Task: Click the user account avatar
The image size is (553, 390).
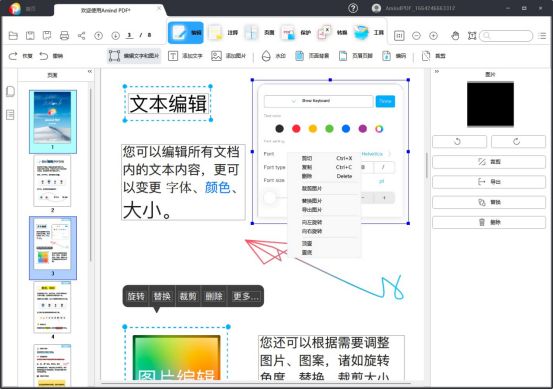Action: click(x=376, y=8)
